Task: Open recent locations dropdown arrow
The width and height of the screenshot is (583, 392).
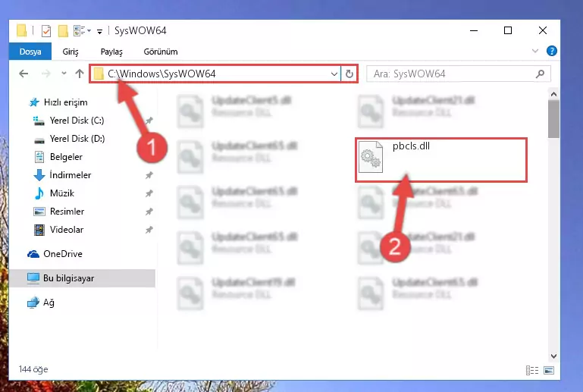Action: click(x=64, y=74)
